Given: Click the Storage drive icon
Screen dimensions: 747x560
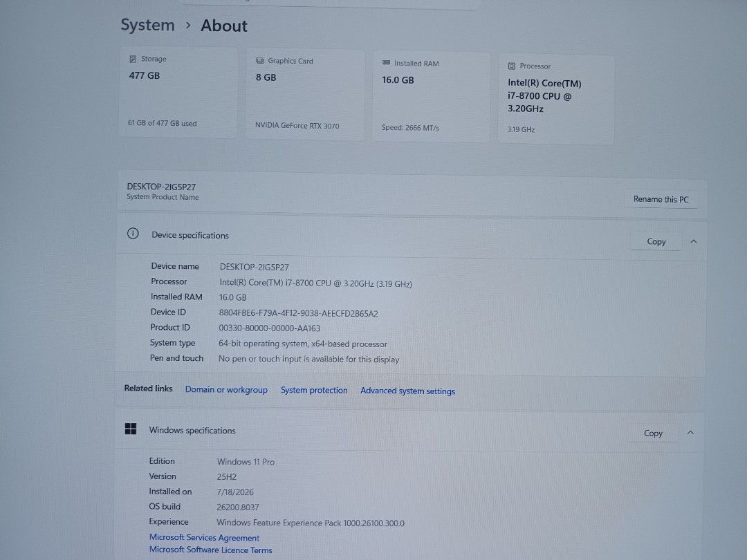Looking at the screenshot, I should (x=133, y=59).
